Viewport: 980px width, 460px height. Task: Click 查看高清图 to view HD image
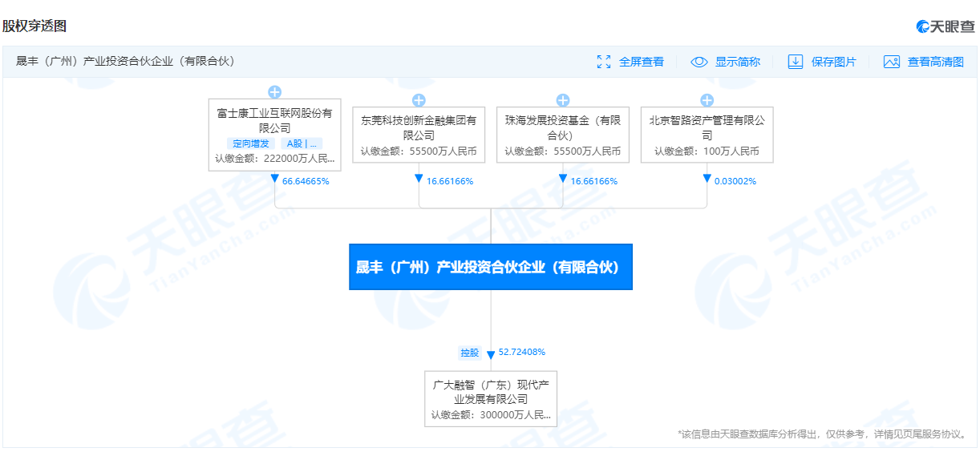(936, 62)
